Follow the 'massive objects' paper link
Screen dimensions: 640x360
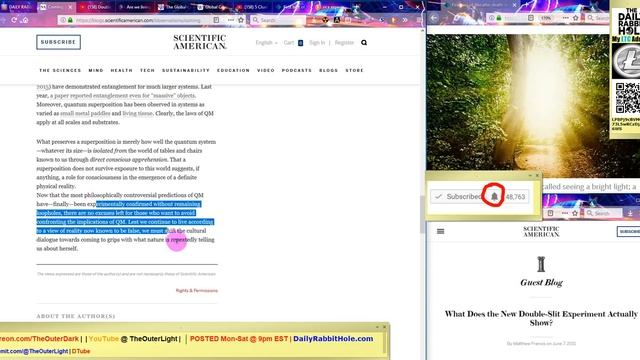[x=123, y=96]
